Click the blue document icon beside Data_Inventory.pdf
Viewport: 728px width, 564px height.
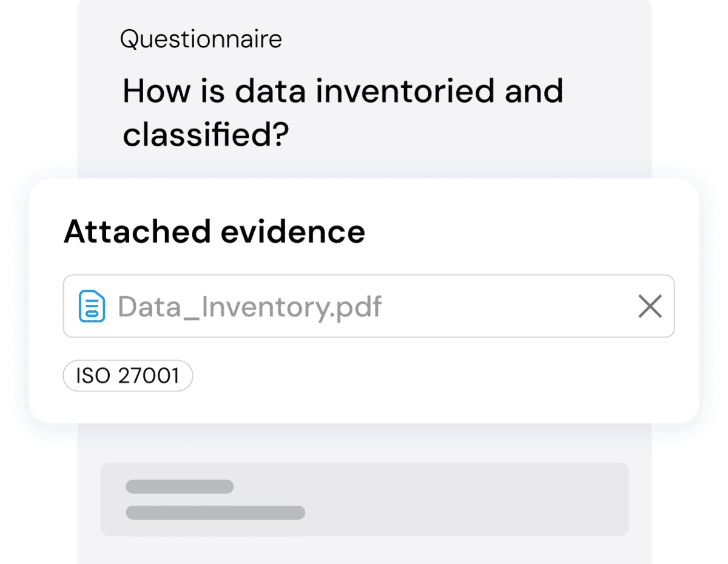[92, 307]
